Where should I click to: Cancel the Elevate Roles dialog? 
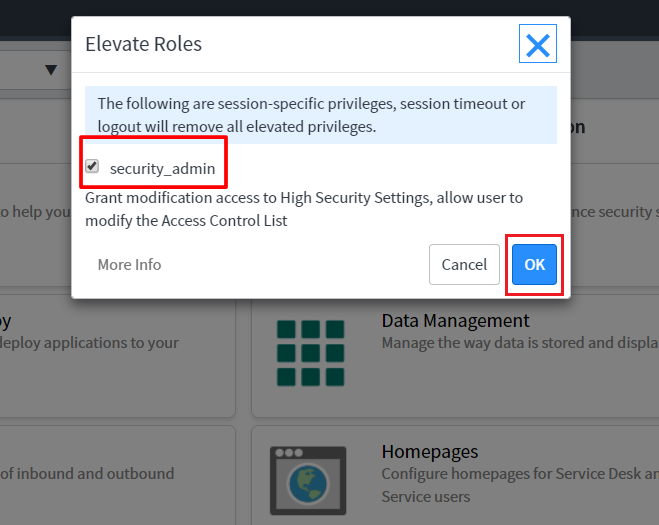(x=464, y=265)
